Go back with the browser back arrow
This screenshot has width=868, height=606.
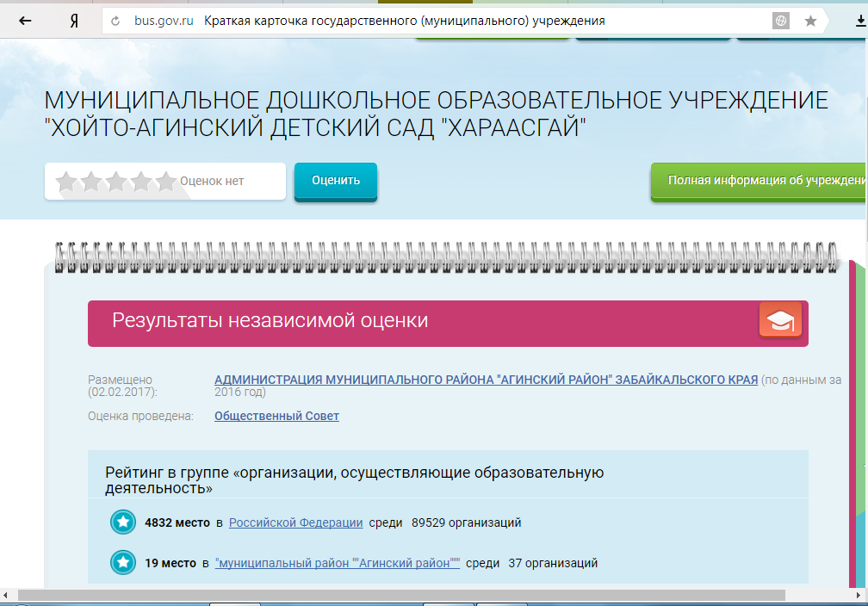[25, 21]
